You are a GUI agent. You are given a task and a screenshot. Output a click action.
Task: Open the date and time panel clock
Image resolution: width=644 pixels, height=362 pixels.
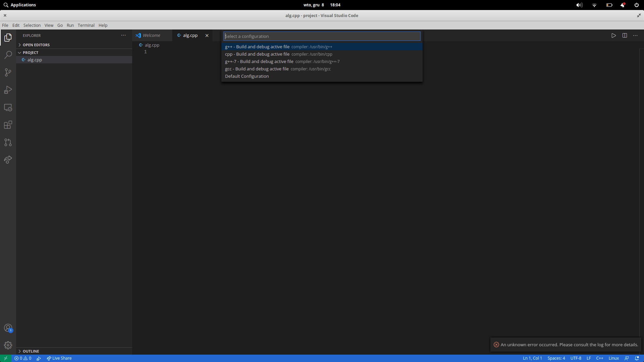pos(322,5)
